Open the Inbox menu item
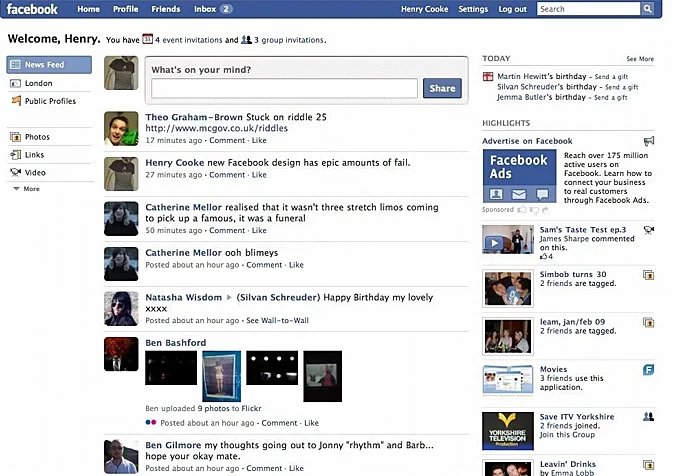680x476 pixels. coord(205,9)
